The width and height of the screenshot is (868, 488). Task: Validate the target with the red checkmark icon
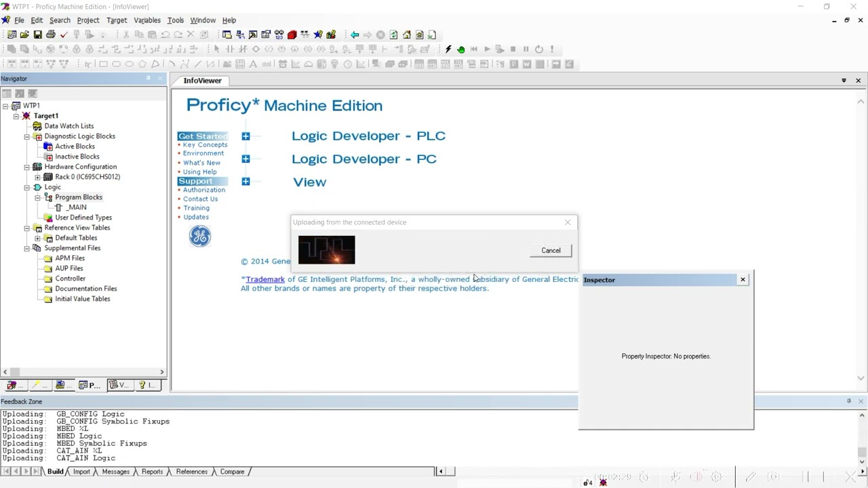coord(64,35)
